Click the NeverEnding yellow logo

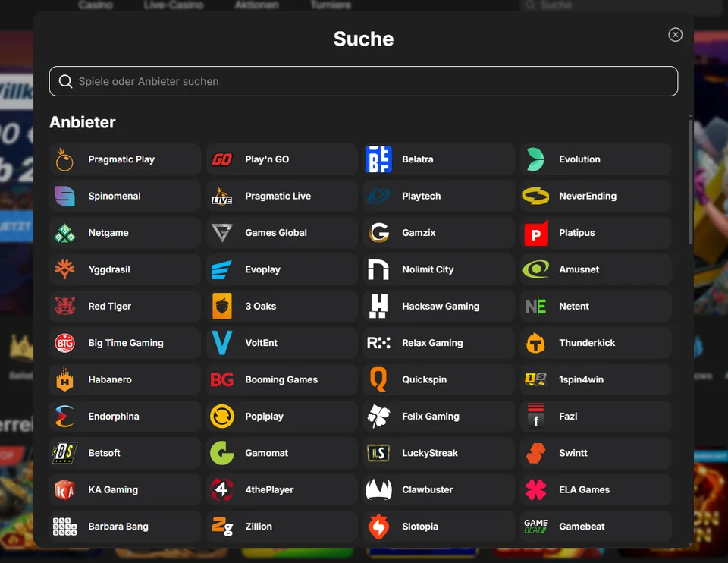(x=535, y=196)
